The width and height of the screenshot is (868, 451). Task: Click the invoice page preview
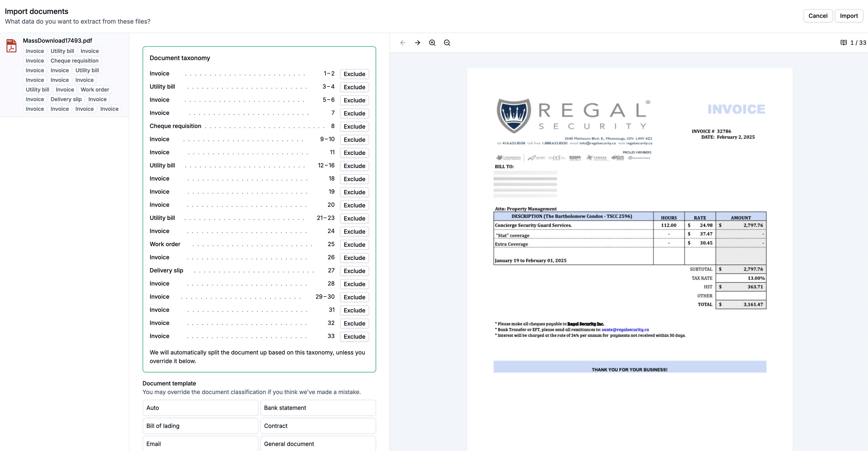coord(630,236)
